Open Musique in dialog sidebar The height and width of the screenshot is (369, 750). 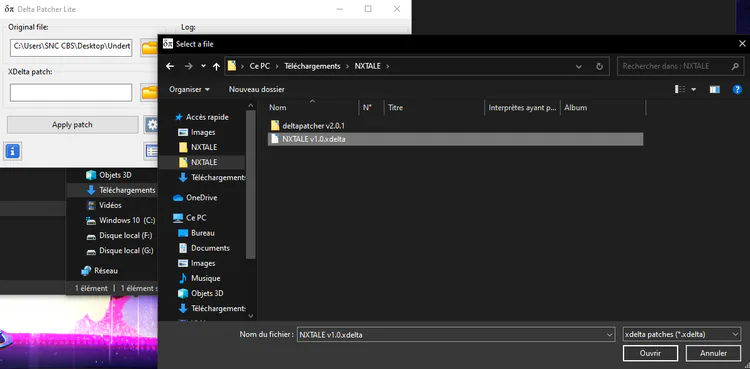tap(199, 278)
